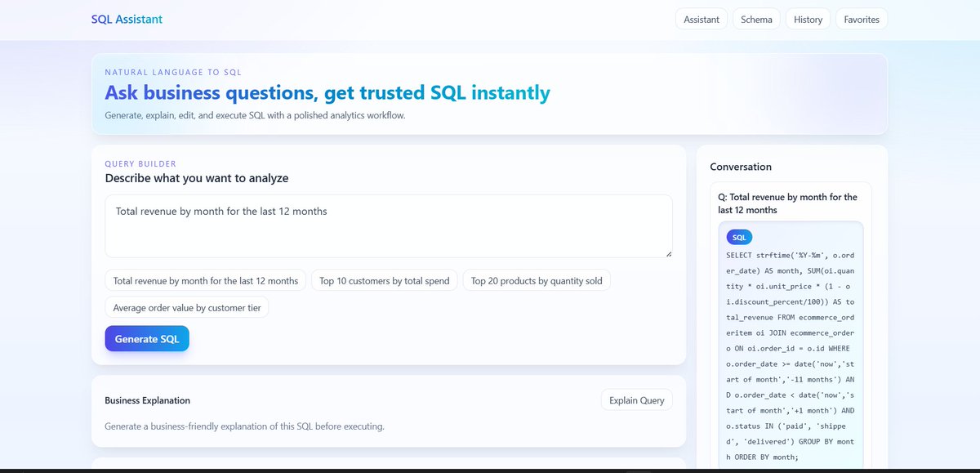Click the 'QUERY BUILDER' label

coord(140,163)
